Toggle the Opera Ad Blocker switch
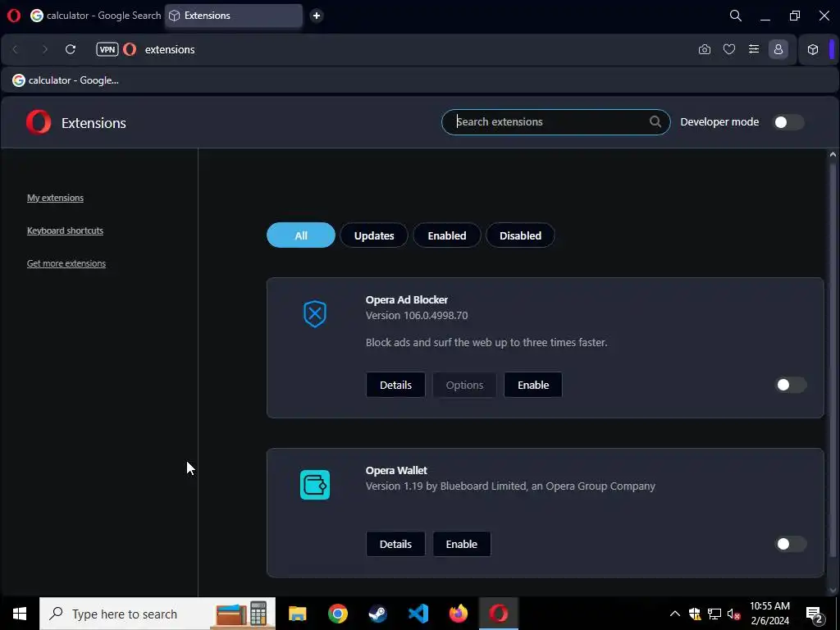 (x=791, y=385)
